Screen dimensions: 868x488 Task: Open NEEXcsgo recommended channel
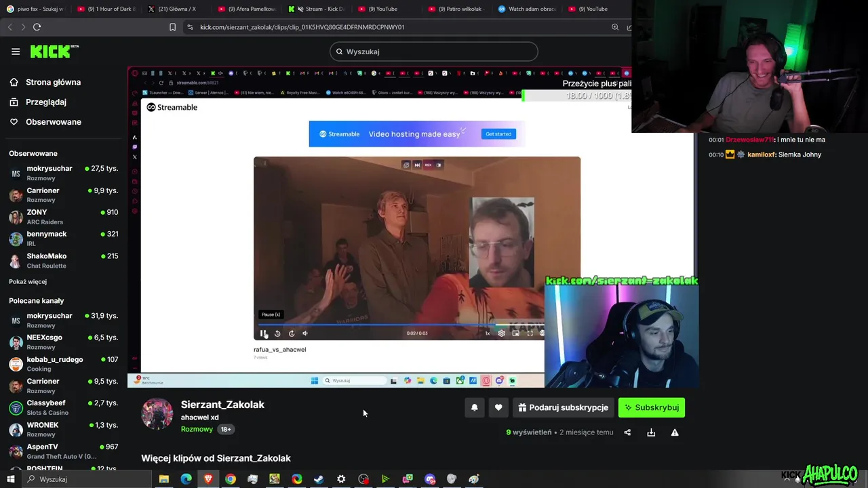pyautogui.click(x=64, y=342)
